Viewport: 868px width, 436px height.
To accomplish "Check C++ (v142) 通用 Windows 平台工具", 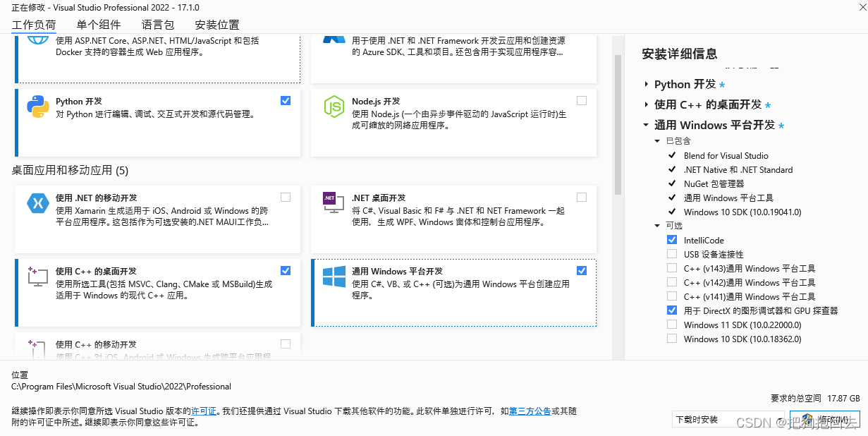I will [672, 282].
